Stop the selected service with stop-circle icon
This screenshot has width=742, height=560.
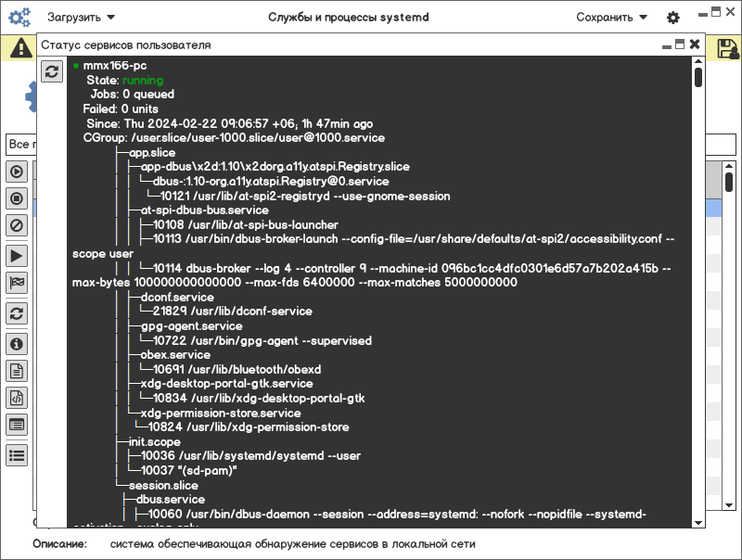(x=17, y=198)
